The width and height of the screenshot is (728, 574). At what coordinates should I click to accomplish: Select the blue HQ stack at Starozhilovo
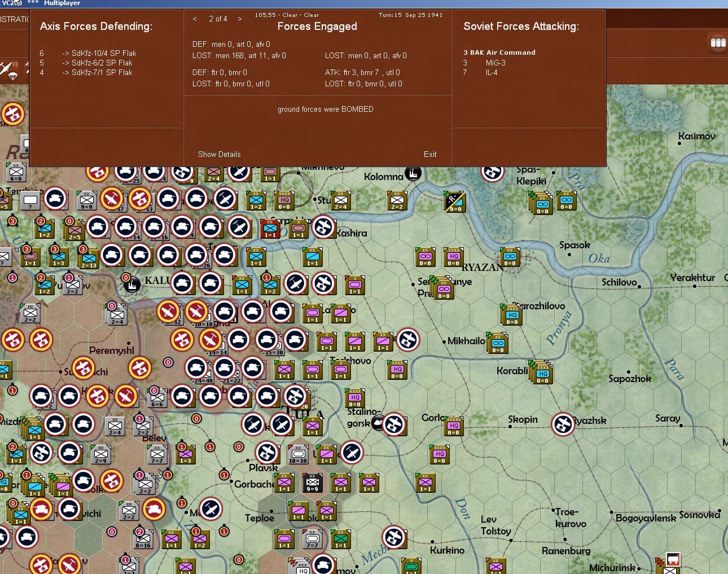511,315
